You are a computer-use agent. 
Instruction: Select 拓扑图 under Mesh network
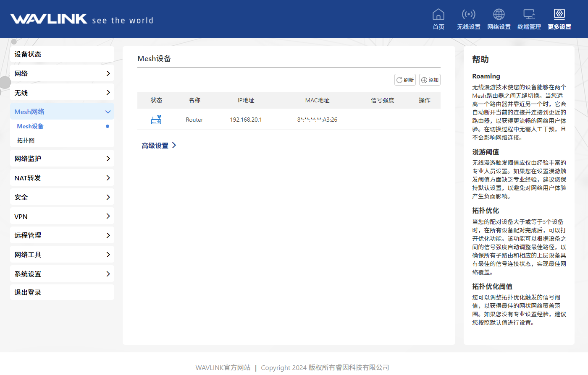26,141
